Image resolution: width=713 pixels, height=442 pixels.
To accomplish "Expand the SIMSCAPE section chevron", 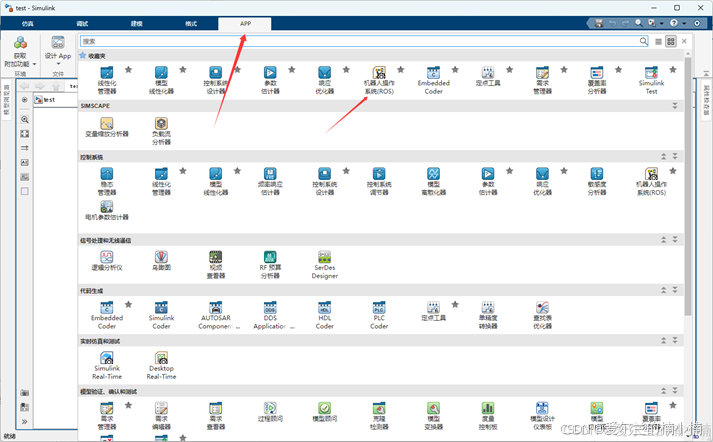I will [675, 105].
